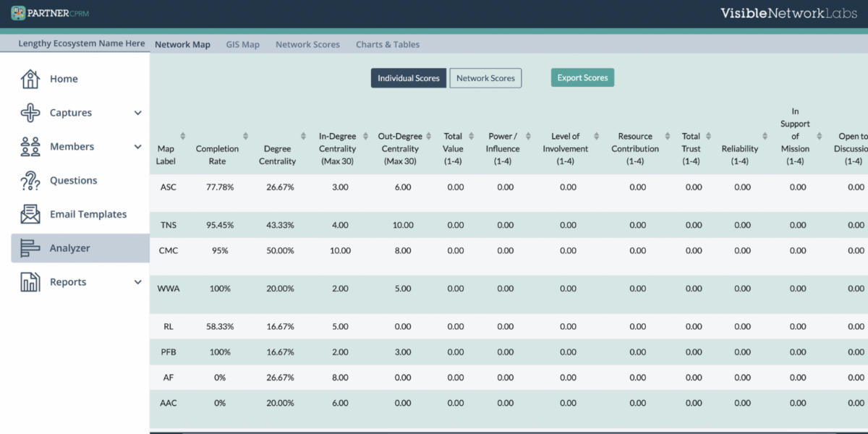Open Questions via the question-mark icon

tap(29, 180)
